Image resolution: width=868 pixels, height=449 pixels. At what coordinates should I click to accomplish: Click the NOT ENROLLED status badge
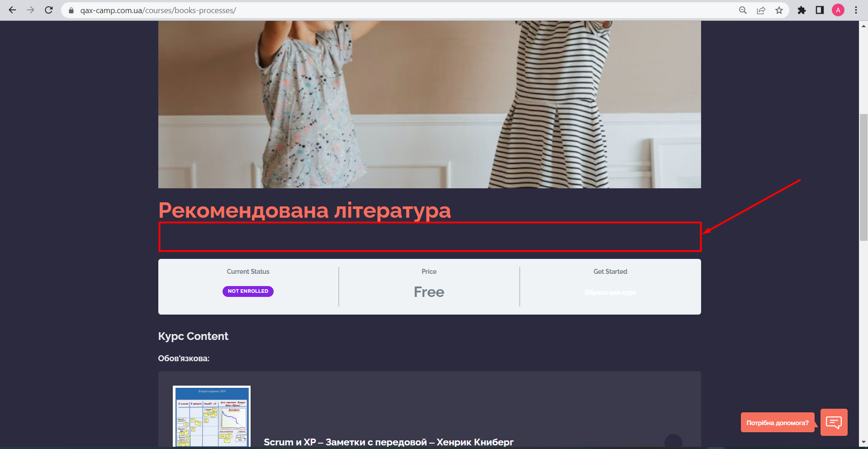[x=248, y=291]
